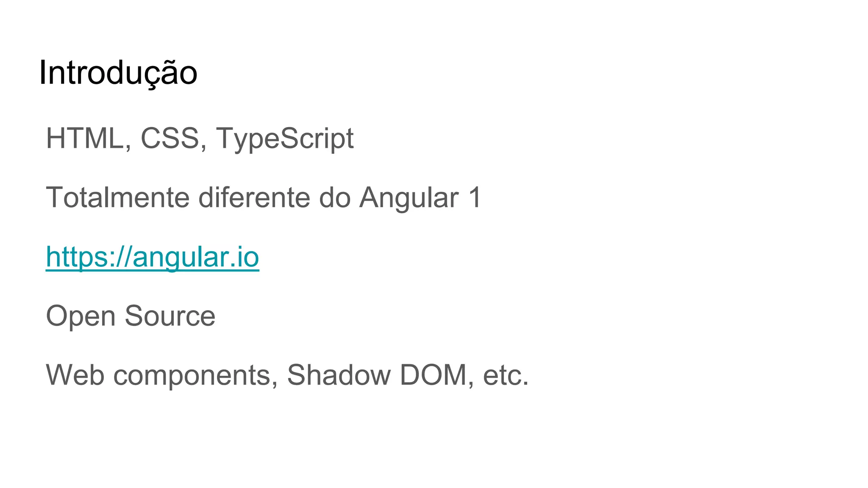868x488 pixels.
Task: Click the word Open
Action: [x=81, y=317]
